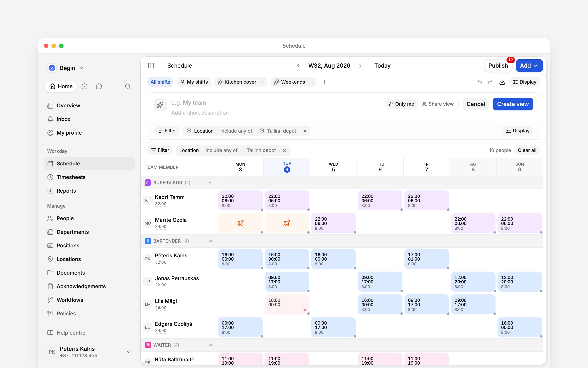The width and height of the screenshot is (588, 368).
Task: Open search magnifier in sidebar
Action: 128,86
